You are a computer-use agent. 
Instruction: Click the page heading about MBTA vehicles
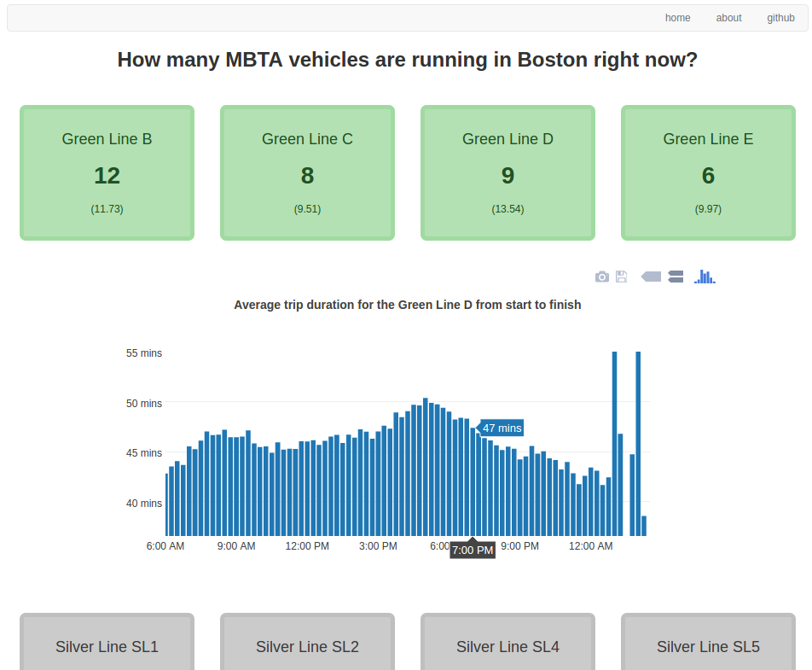[408, 60]
